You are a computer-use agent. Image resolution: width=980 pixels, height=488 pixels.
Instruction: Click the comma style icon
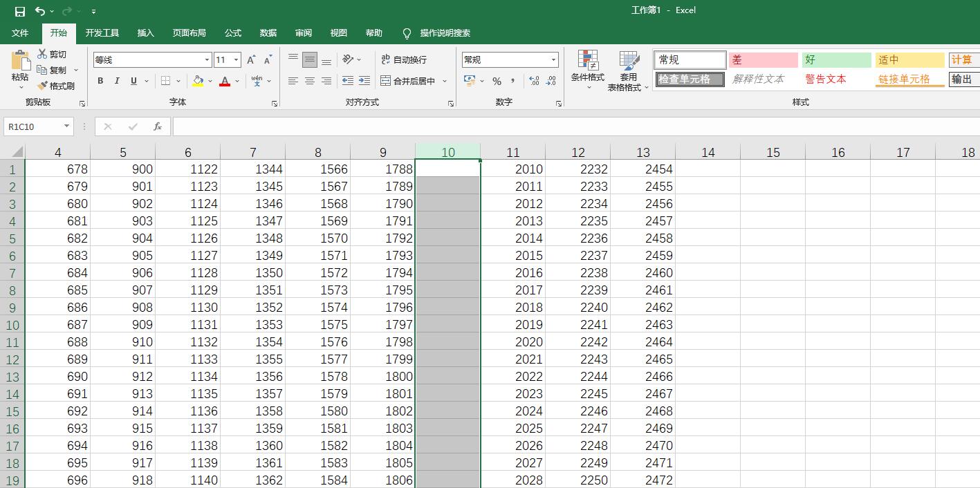tap(513, 81)
